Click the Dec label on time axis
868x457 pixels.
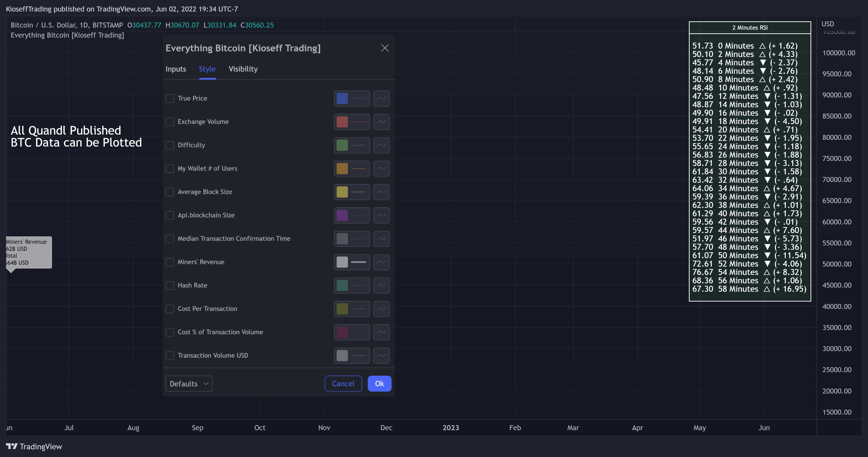pyautogui.click(x=386, y=428)
